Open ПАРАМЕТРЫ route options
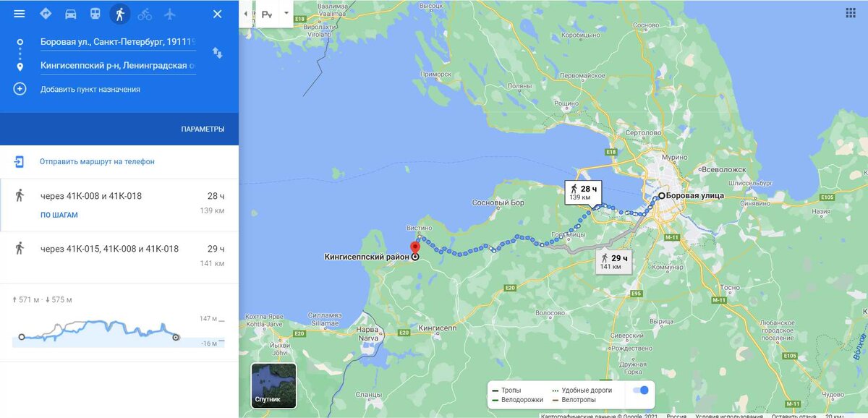 coord(203,129)
